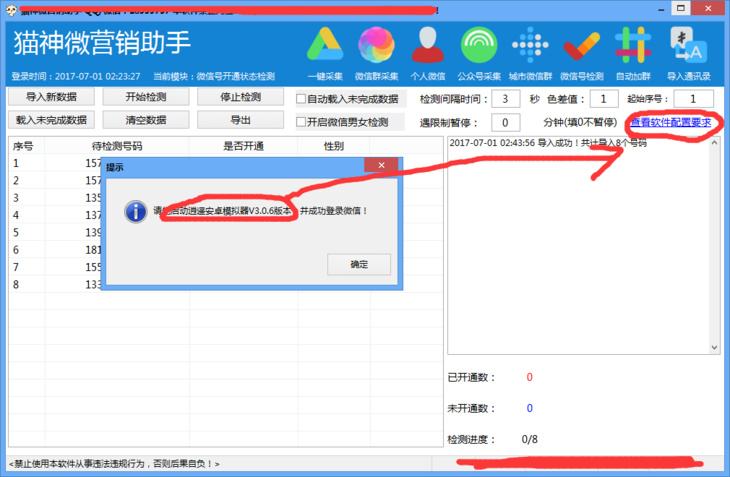Click the 登录时间 2017-07-01 02:23:27 text
The height and width of the screenshot is (477, 730).
76,76
